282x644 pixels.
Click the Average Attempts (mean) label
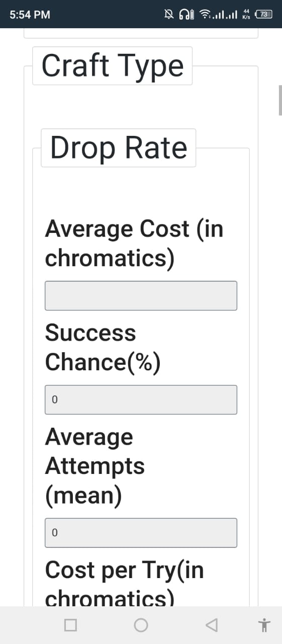click(x=95, y=466)
